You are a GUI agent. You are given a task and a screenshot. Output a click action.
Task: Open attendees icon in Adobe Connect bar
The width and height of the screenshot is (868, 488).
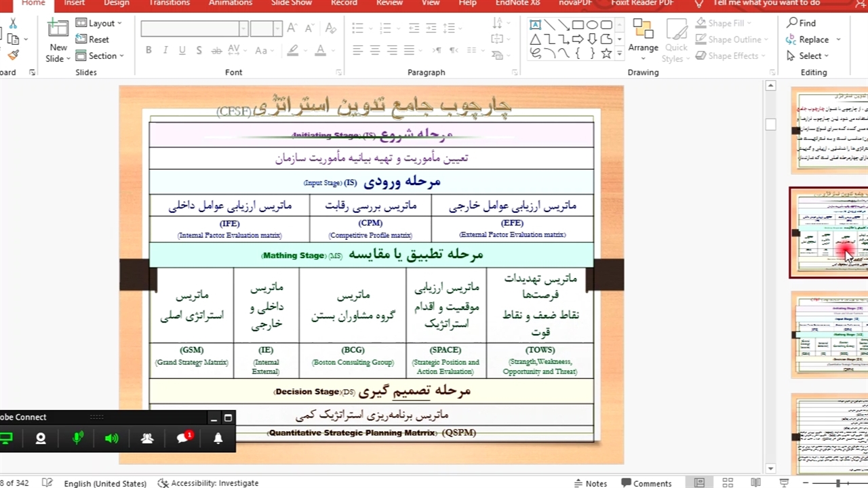[147, 439]
